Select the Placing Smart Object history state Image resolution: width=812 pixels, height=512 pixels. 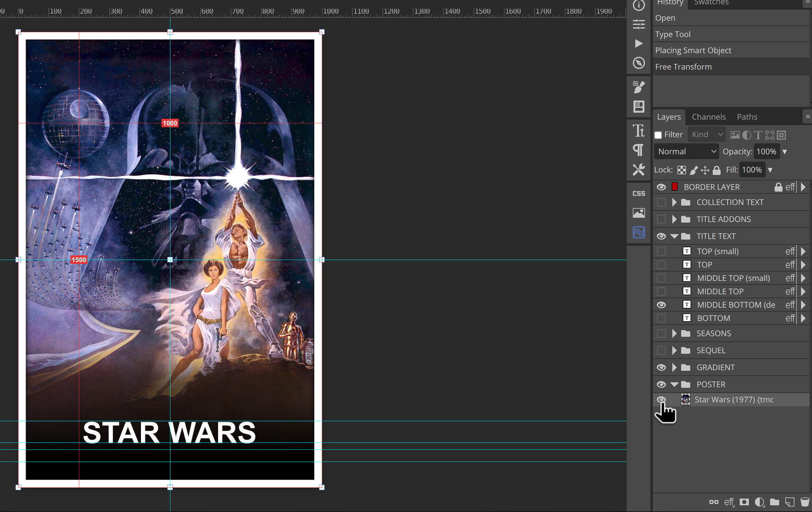pyautogui.click(x=731, y=50)
